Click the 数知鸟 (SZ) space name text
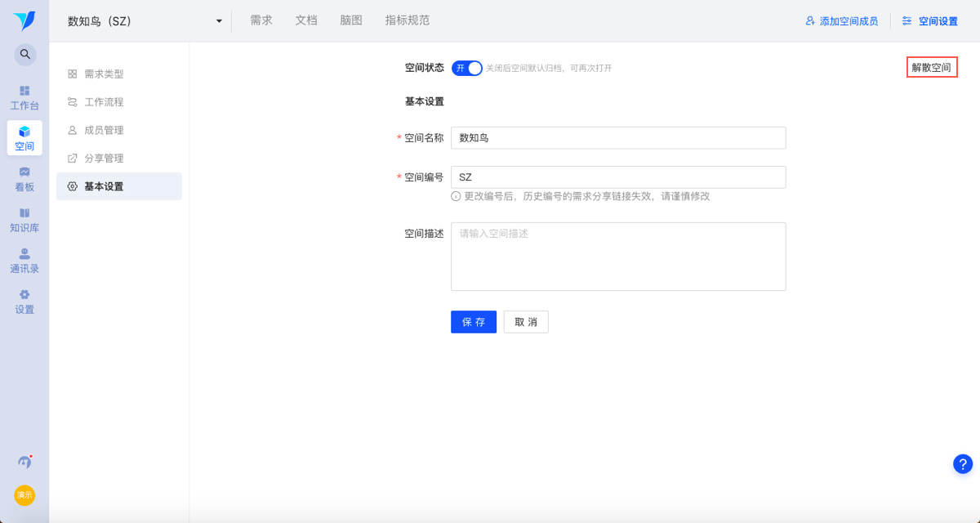The width and height of the screenshot is (980, 523). click(x=100, y=21)
